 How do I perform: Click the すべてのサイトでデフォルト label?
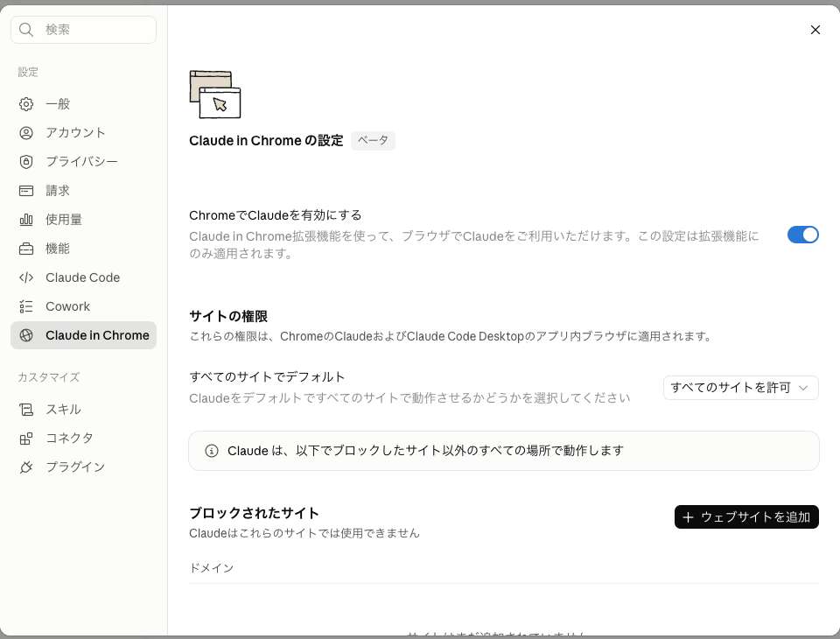[267, 377]
